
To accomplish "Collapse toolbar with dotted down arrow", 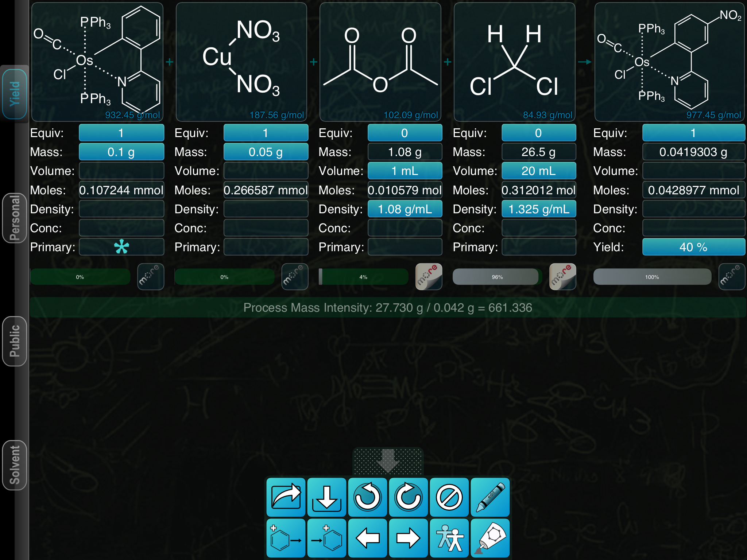I will point(388,460).
